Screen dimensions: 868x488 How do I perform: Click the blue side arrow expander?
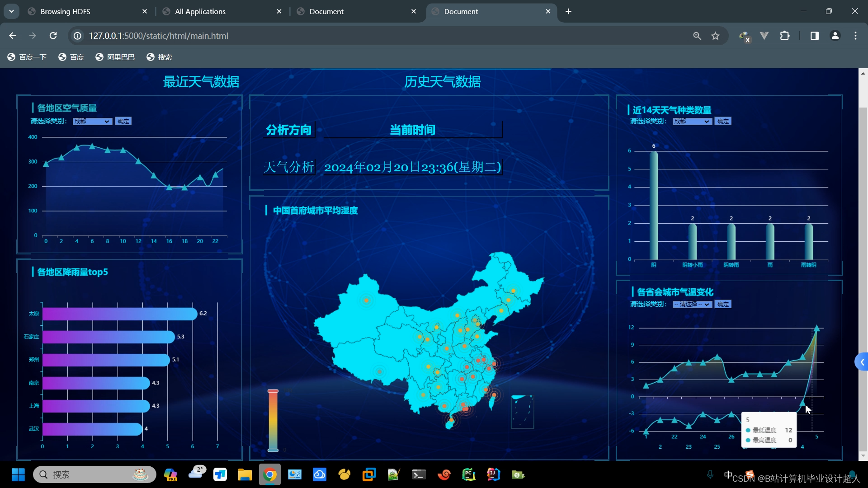point(862,362)
